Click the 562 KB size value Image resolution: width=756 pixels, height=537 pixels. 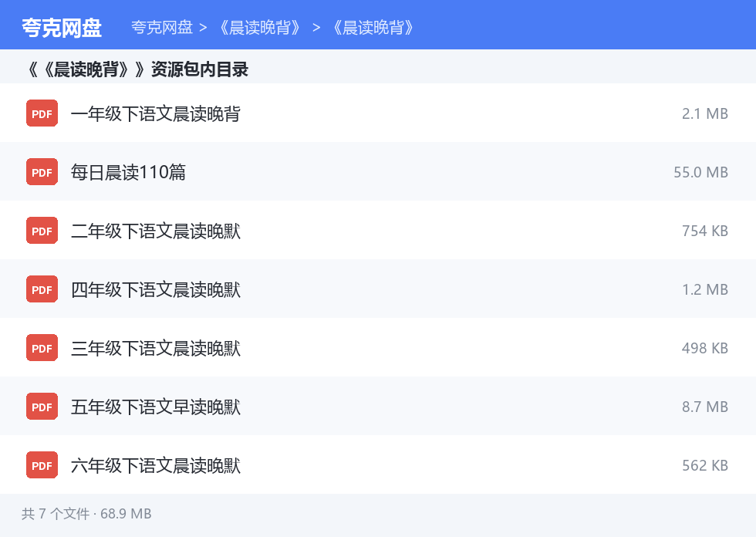(x=705, y=465)
